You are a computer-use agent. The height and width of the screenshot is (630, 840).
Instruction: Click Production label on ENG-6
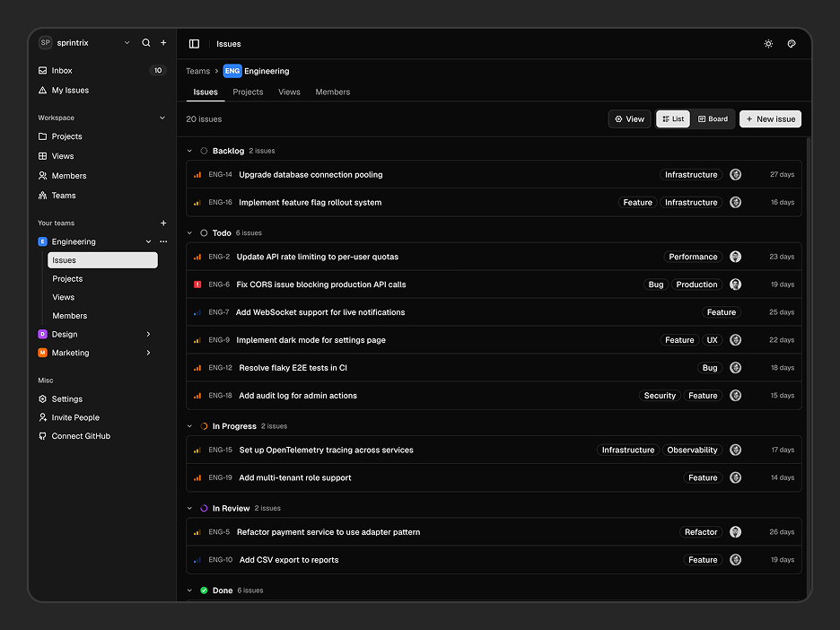[696, 284]
